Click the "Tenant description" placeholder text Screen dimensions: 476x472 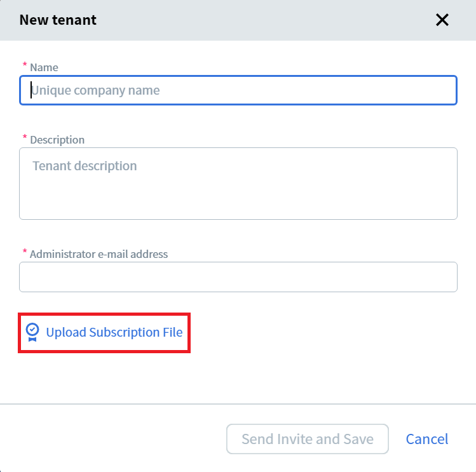[85, 166]
